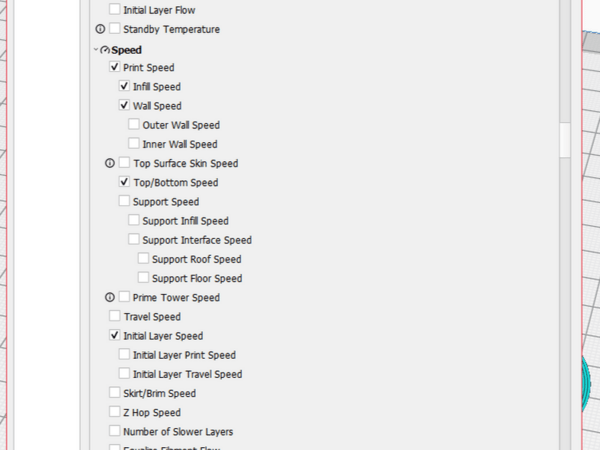The image size is (600, 450).
Task: Uncheck the Wall Speed checkbox
Action: click(x=124, y=106)
